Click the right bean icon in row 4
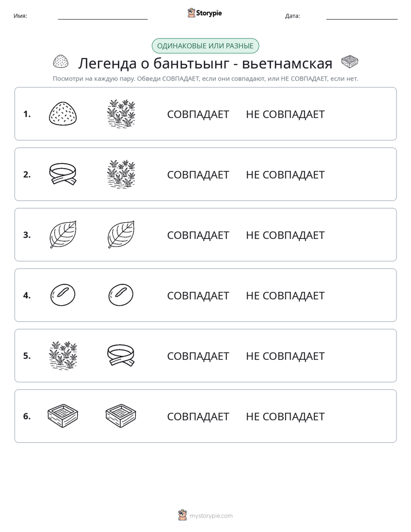 click(121, 295)
